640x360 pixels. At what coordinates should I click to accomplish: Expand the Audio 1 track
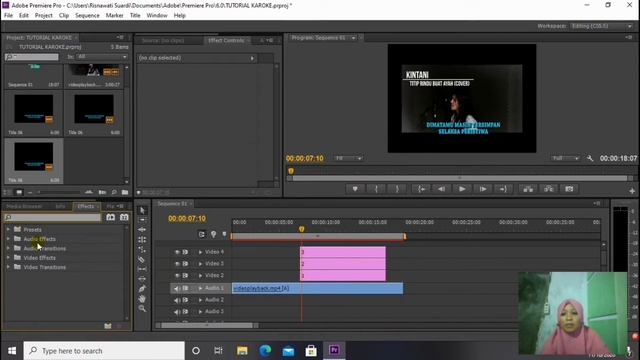pos(200,288)
